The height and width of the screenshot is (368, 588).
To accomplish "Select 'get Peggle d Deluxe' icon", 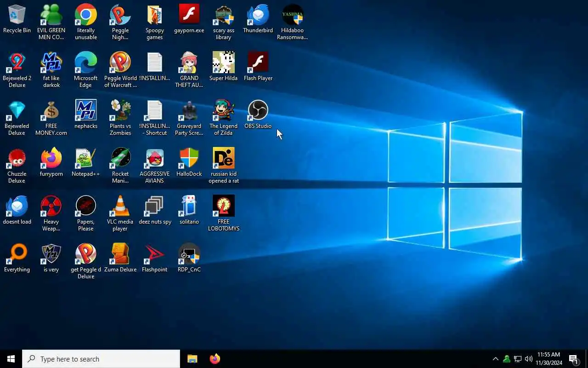I will (x=86, y=261).
